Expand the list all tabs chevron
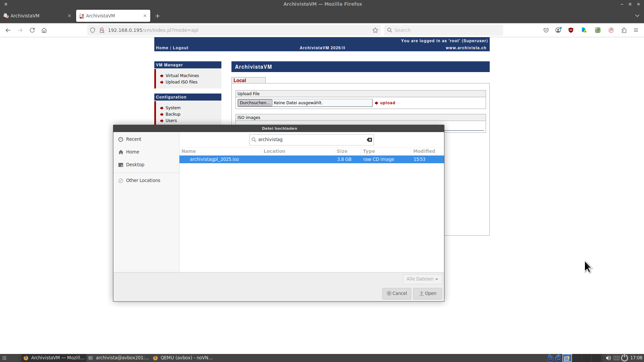This screenshot has height=362, width=644. click(637, 16)
